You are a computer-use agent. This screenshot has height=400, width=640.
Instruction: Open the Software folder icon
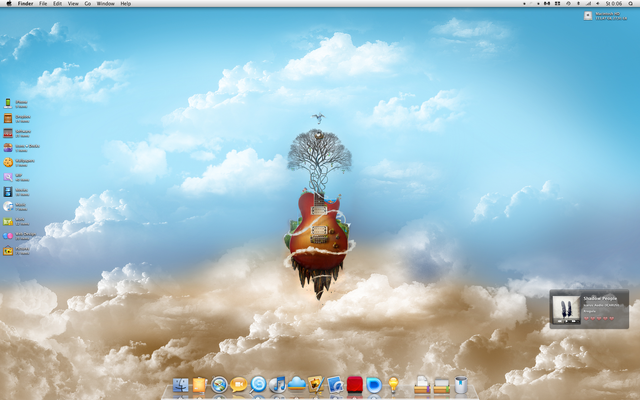pos(8,133)
